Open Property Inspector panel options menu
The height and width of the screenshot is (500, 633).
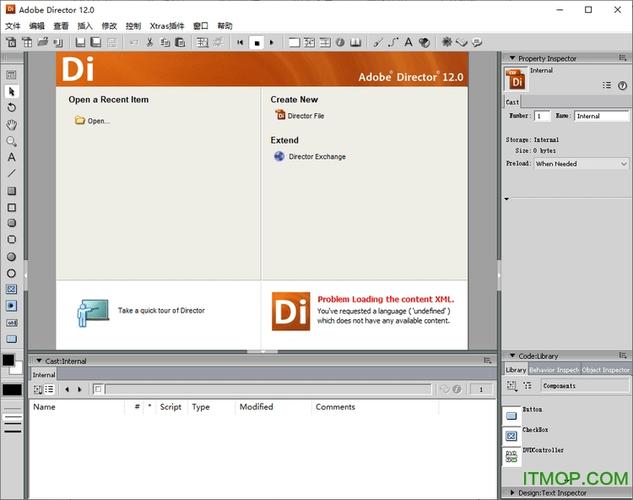[623, 58]
